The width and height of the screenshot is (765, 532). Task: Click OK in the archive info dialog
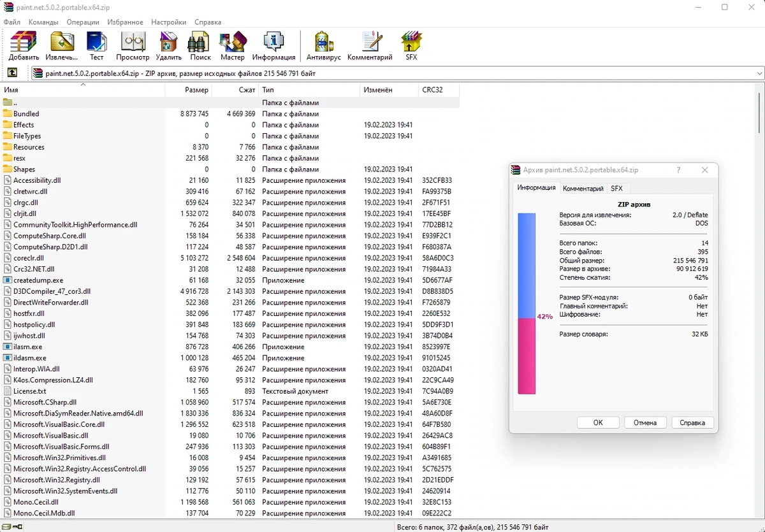click(598, 422)
